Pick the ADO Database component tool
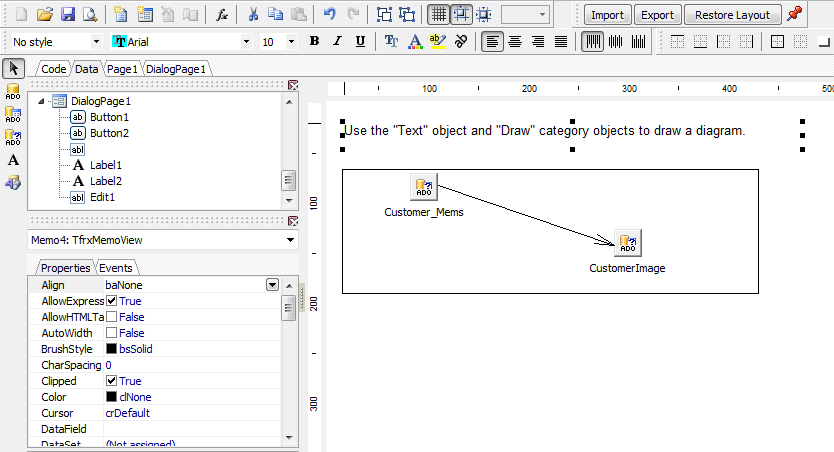This screenshot has width=834, height=452. coord(13,91)
